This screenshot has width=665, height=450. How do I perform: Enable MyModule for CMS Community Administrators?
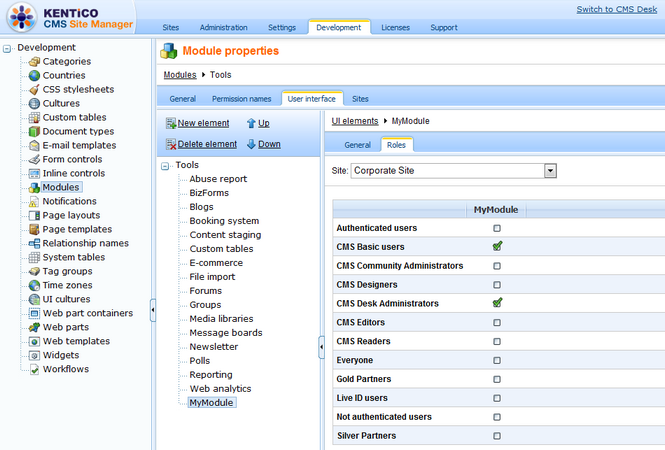[497, 266]
